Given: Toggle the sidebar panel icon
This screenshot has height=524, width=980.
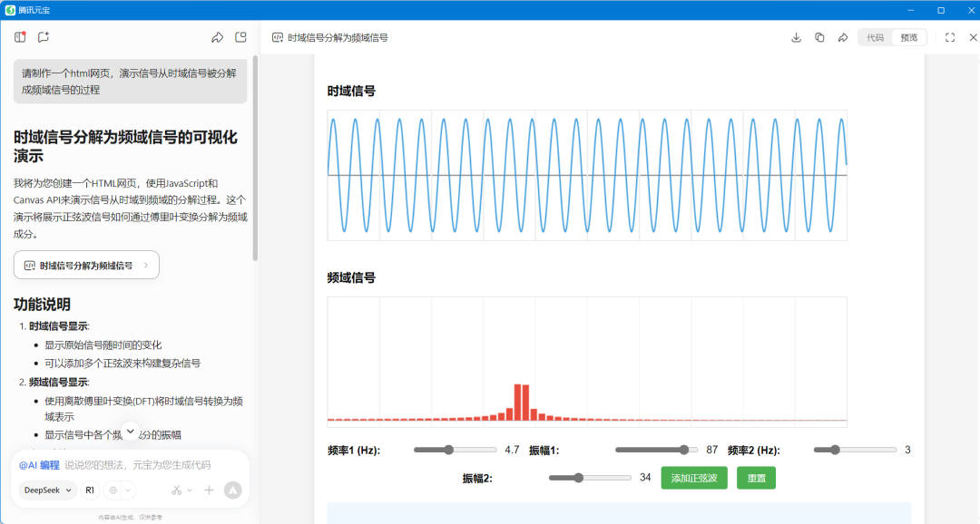Looking at the screenshot, I should pyautogui.click(x=20, y=37).
